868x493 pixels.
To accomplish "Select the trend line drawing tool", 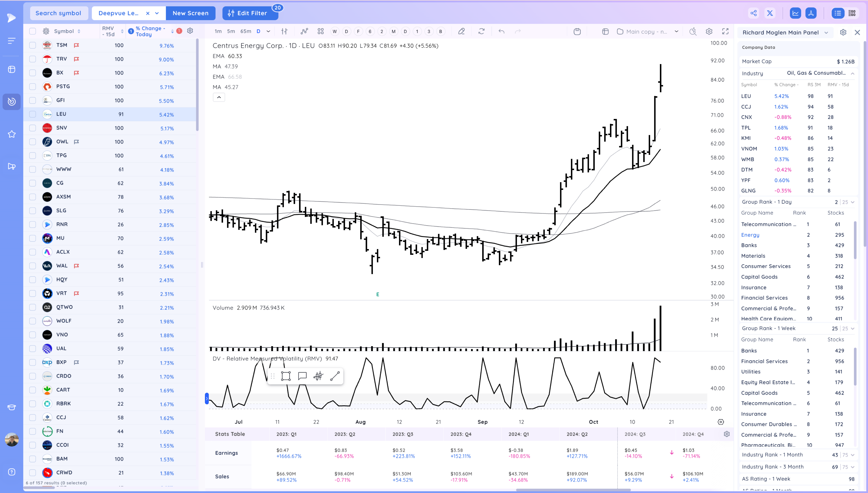I will [x=335, y=376].
